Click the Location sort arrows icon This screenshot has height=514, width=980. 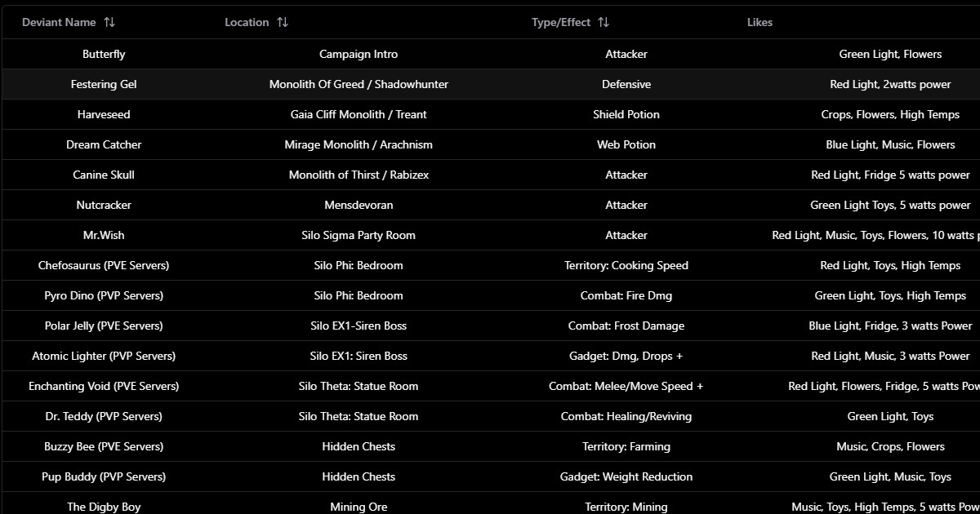(283, 23)
